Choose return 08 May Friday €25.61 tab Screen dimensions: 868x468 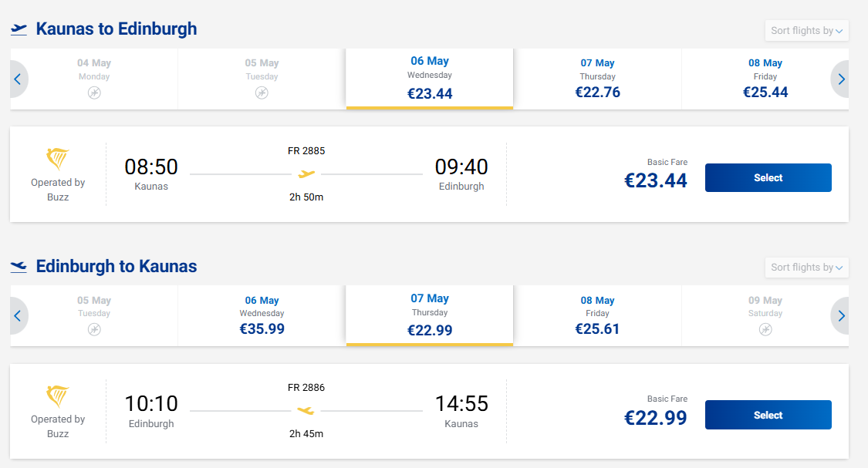[597, 316]
